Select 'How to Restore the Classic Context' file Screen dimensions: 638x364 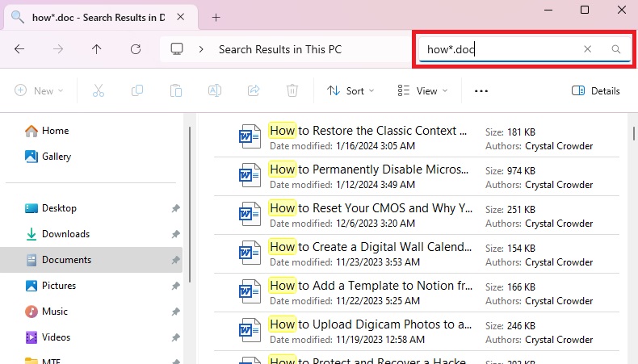pos(417,138)
